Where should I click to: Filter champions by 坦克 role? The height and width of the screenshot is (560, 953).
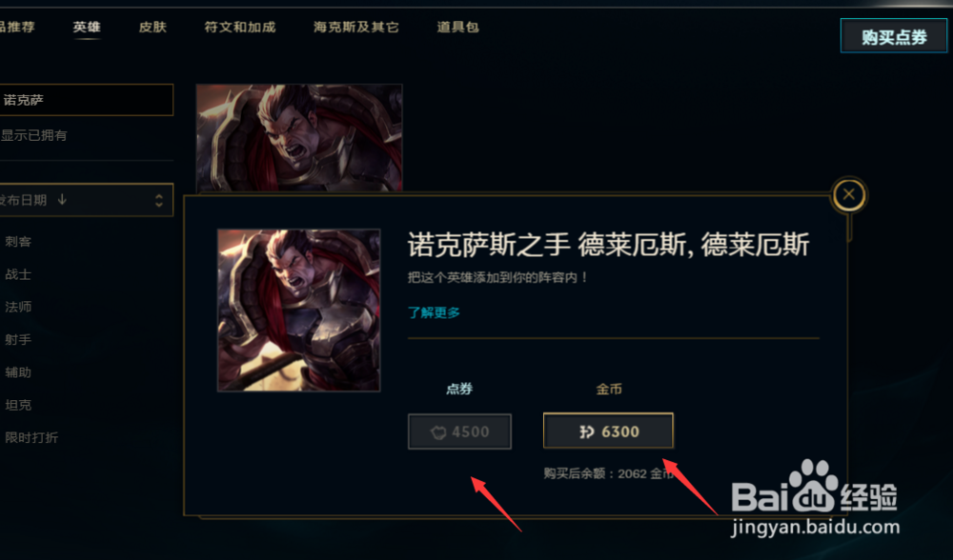17,405
